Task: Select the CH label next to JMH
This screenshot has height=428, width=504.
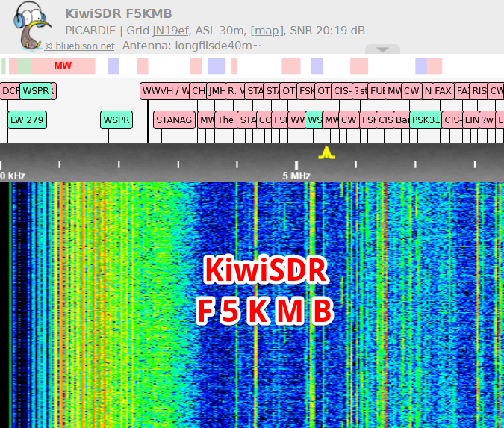Action: coord(199,91)
